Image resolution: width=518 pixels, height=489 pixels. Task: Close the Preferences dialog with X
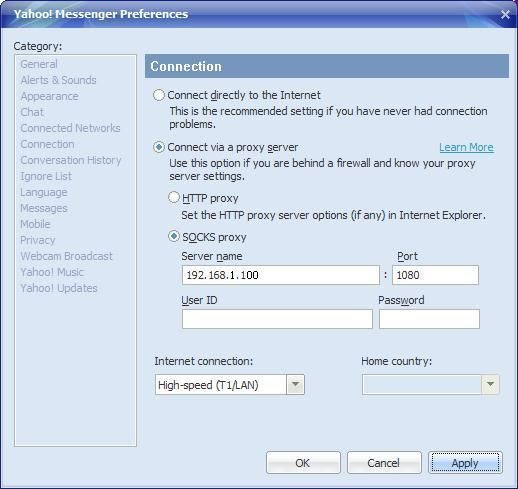(x=505, y=14)
